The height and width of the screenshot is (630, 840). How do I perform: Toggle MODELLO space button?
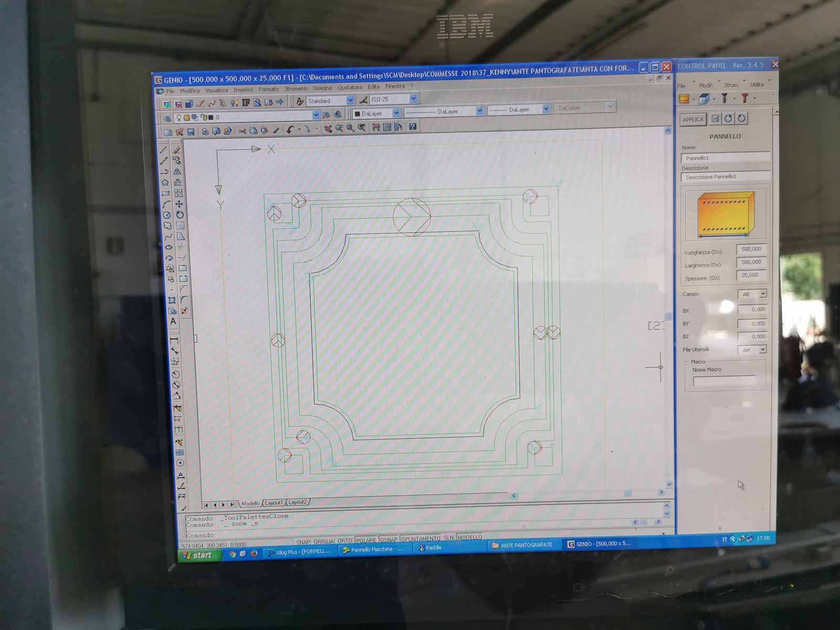pos(469,538)
